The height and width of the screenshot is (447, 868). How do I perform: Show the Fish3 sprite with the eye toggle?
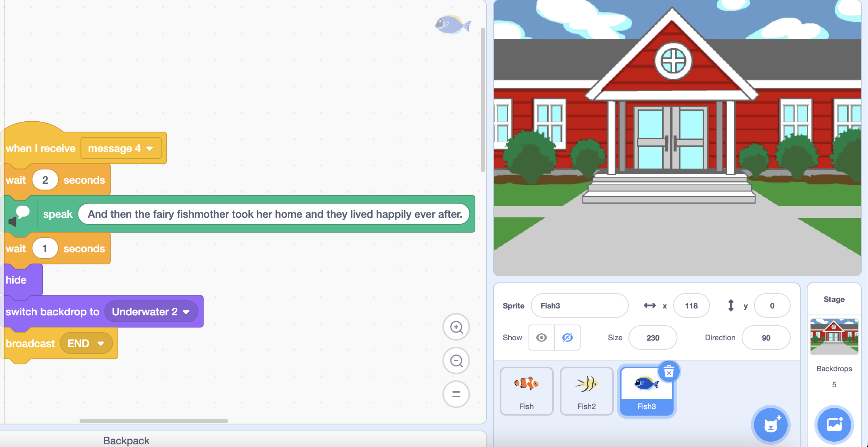[x=541, y=338]
